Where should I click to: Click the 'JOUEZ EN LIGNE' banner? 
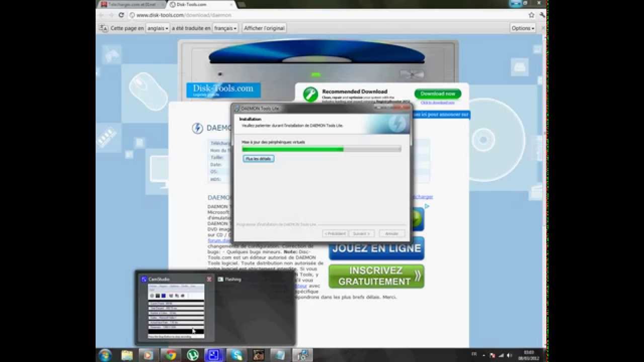click(x=376, y=248)
